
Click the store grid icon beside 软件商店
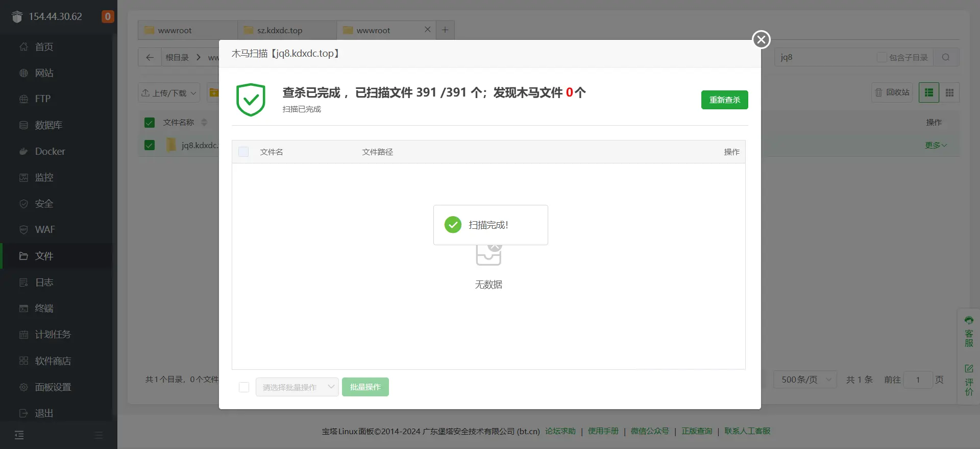(x=23, y=361)
